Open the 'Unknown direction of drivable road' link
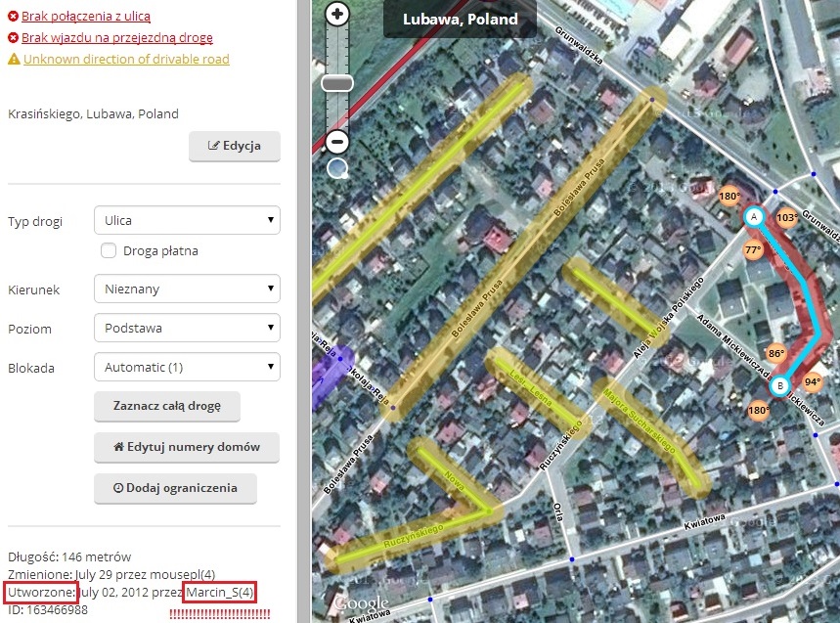The width and height of the screenshot is (840, 623). click(x=126, y=59)
